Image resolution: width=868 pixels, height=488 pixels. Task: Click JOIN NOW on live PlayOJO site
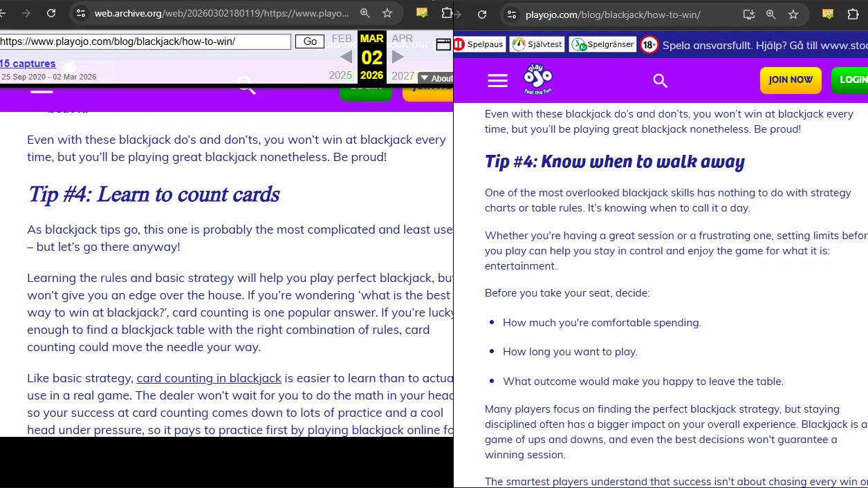tap(791, 80)
